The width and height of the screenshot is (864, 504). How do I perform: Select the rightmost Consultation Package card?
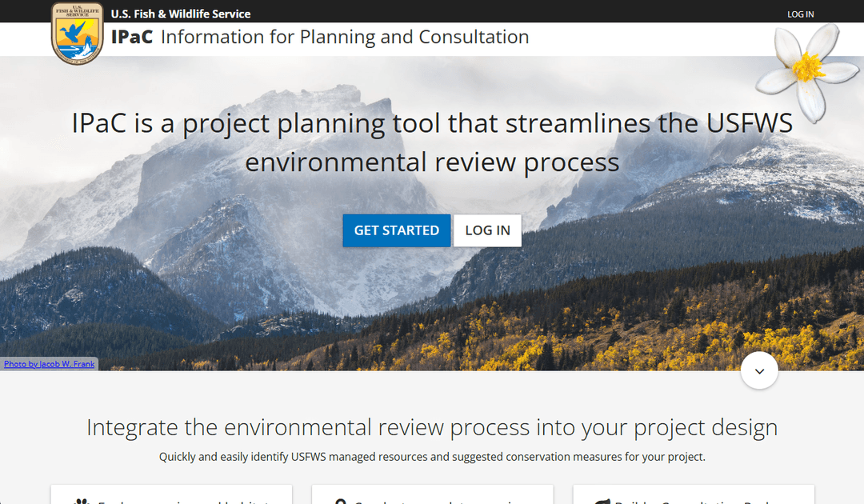pos(693,494)
